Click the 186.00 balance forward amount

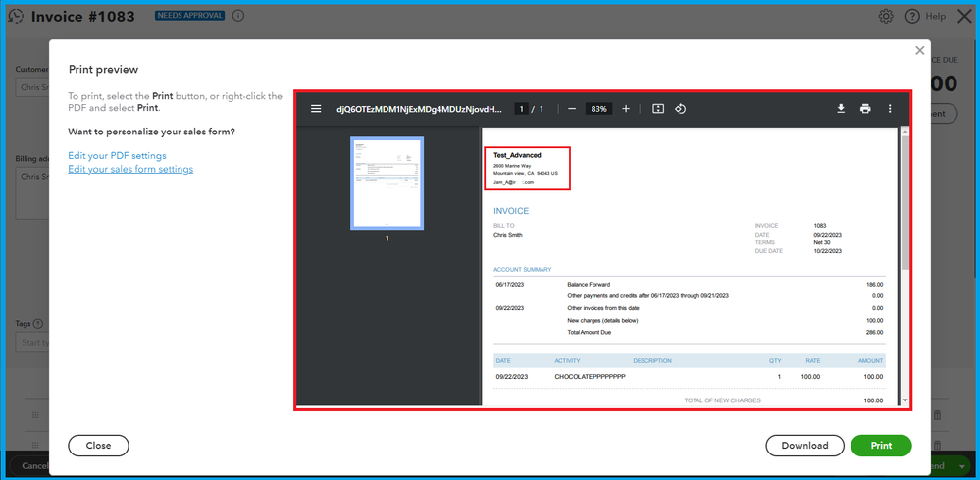tap(874, 285)
